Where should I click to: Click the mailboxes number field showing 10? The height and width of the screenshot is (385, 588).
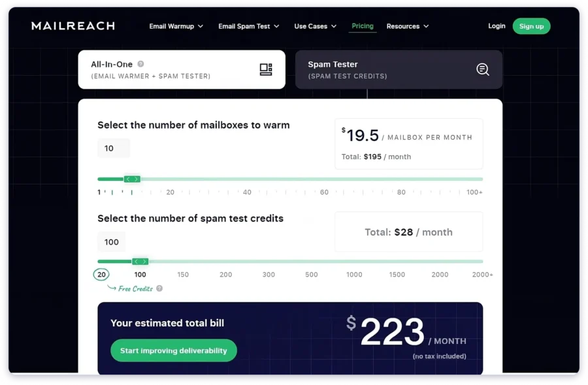click(x=114, y=148)
